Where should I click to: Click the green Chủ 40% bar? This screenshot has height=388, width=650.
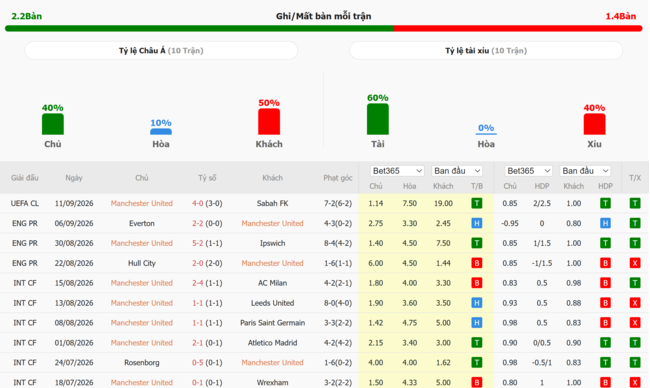click(x=53, y=124)
